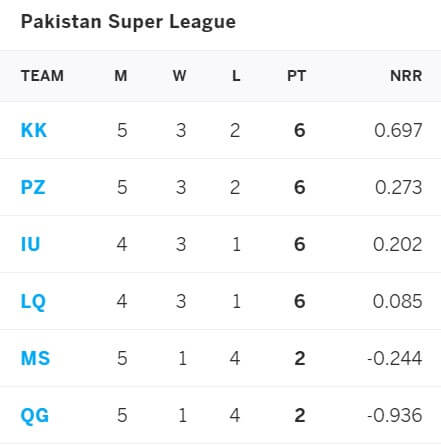Open the LQ team link
Screen dimensions: 441x445
tap(33, 302)
